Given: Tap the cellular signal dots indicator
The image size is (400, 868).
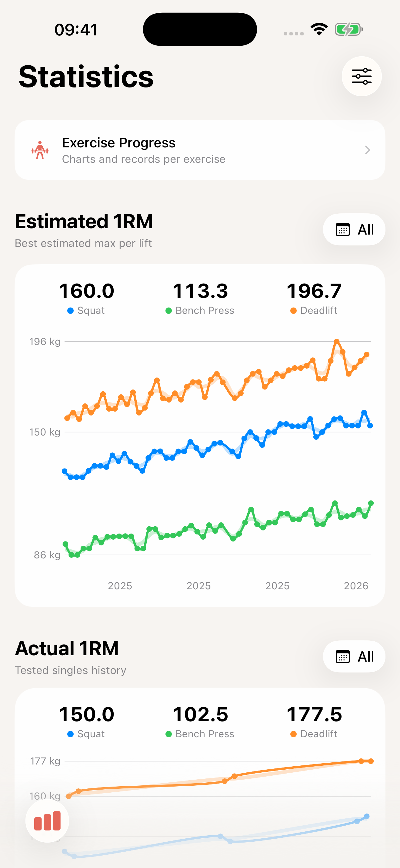Looking at the screenshot, I should (293, 33).
